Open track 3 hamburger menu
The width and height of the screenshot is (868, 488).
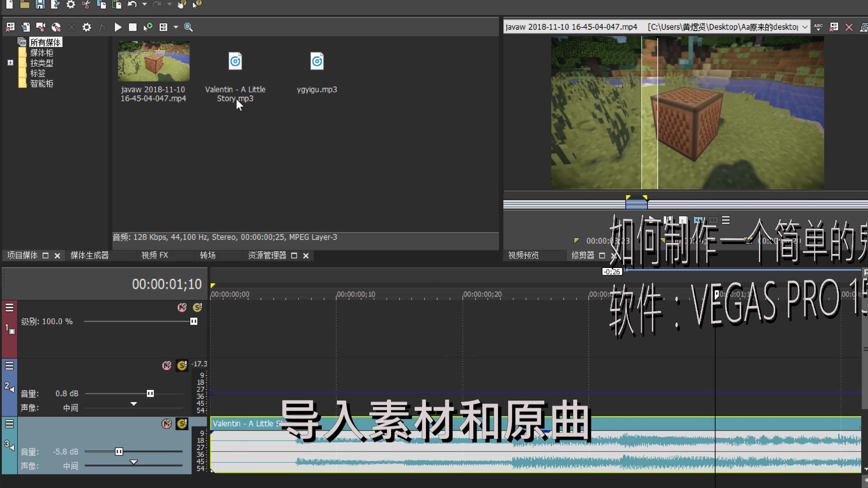pos(9,424)
